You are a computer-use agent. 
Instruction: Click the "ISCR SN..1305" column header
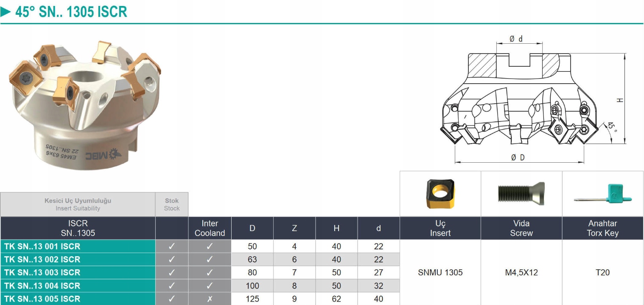coord(78,228)
